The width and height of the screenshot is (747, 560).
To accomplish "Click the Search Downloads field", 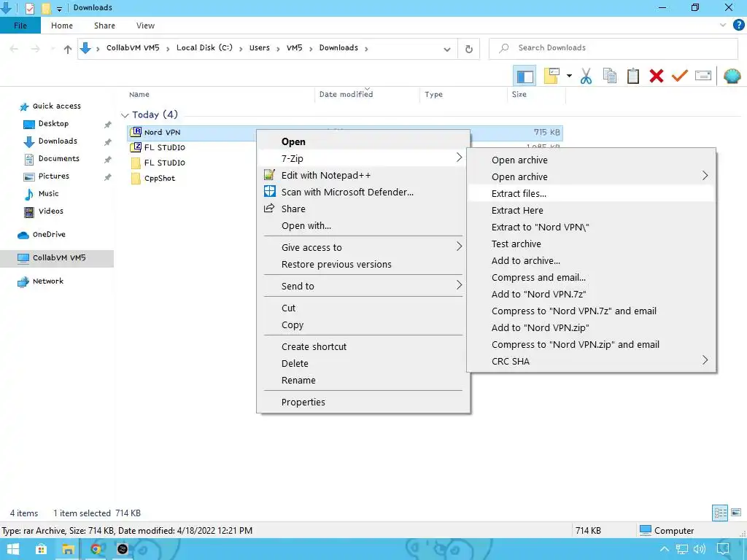I will [x=613, y=48].
